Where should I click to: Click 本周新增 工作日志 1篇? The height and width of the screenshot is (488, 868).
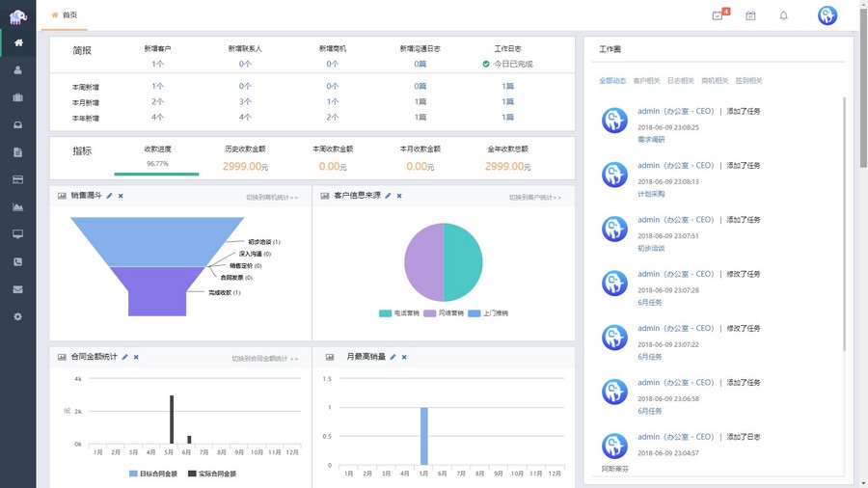507,86
